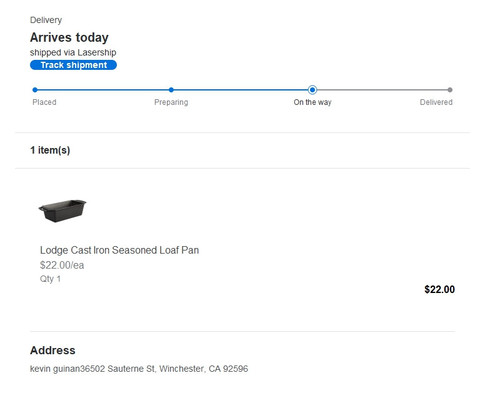The height and width of the screenshot is (416, 500).
Task: Click the Delivery label at top
Action: 46,20
